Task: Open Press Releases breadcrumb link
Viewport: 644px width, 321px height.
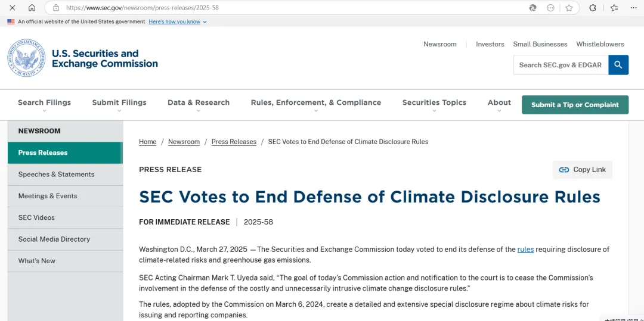Action: (x=234, y=142)
